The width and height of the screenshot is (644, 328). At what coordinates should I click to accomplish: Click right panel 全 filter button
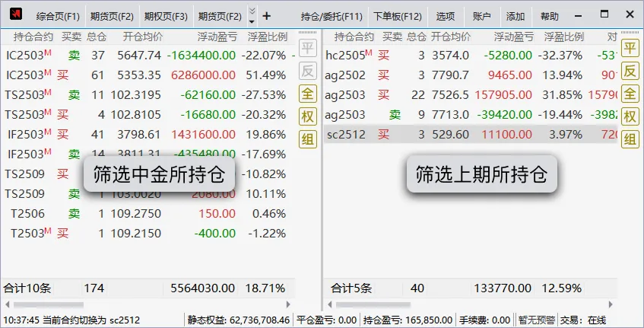630,94
